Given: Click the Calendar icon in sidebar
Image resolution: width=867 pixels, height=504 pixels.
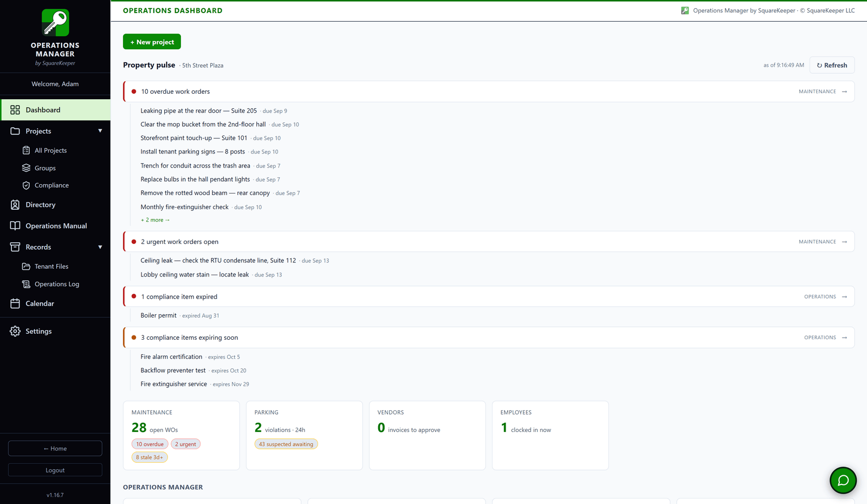Looking at the screenshot, I should (x=15, y=303).
